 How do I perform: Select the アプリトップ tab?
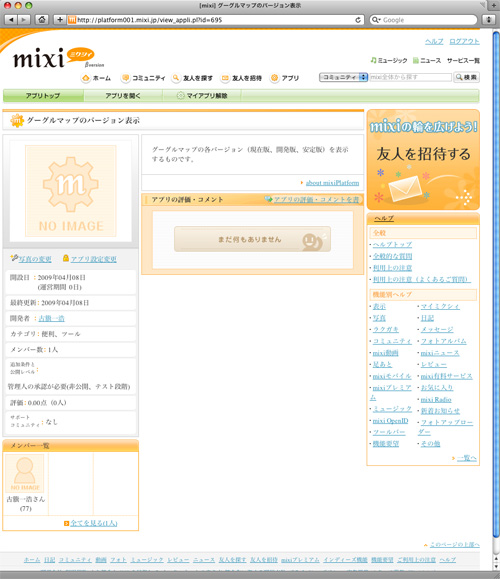tap(43, 96)
